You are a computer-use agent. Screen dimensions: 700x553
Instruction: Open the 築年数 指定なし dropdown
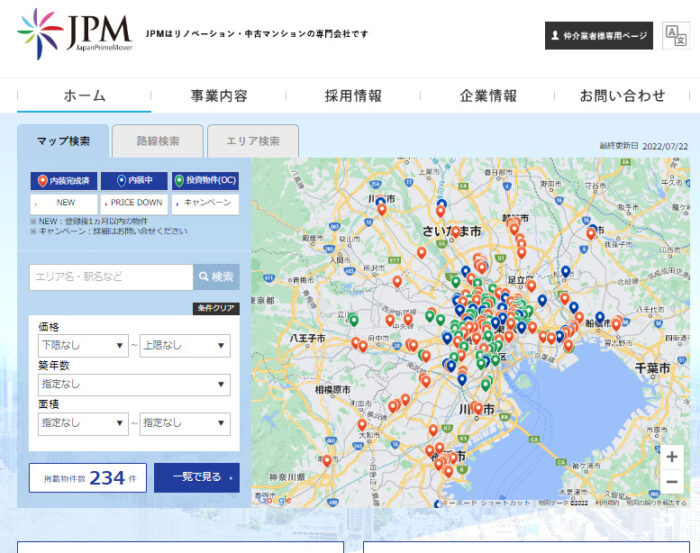[x=134, y=384]
